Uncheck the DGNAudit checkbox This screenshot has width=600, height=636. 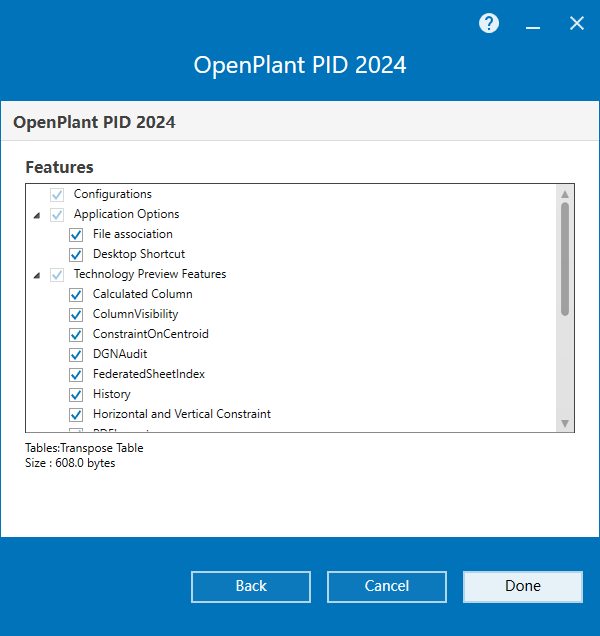[x=76, y=355]
